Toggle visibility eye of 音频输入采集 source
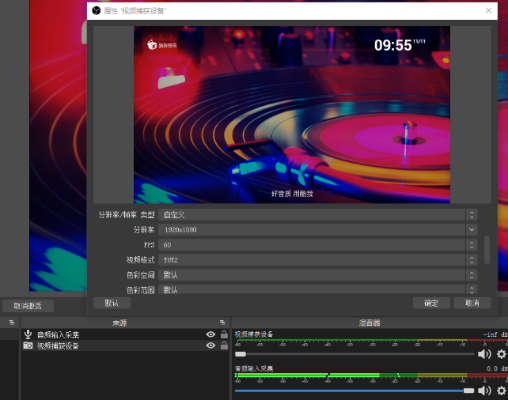Viewport: 508px width, 400px height. [210, 334]
